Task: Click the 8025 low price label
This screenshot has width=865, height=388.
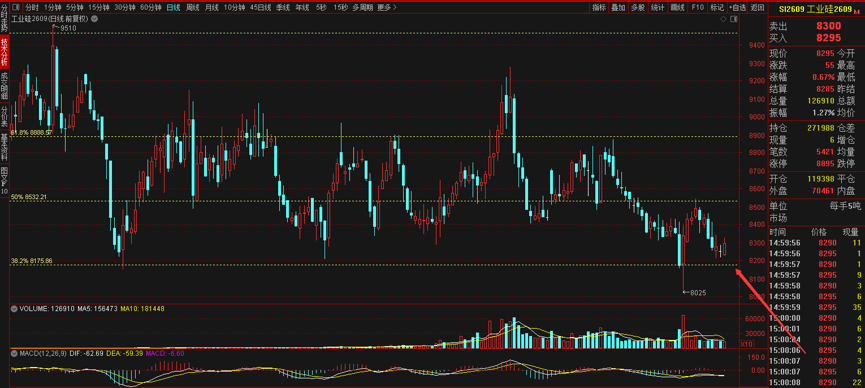Action: coord(698,293)
